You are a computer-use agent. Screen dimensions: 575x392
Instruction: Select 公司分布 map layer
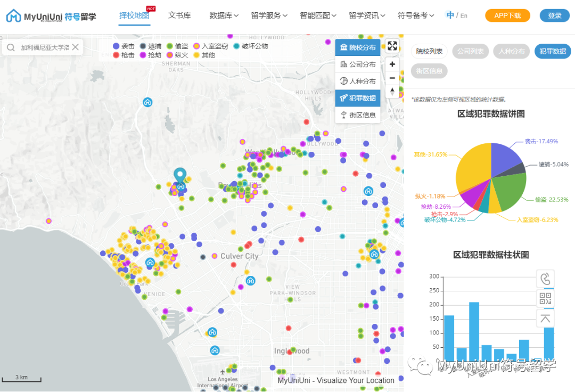click(x=358, y=64)
